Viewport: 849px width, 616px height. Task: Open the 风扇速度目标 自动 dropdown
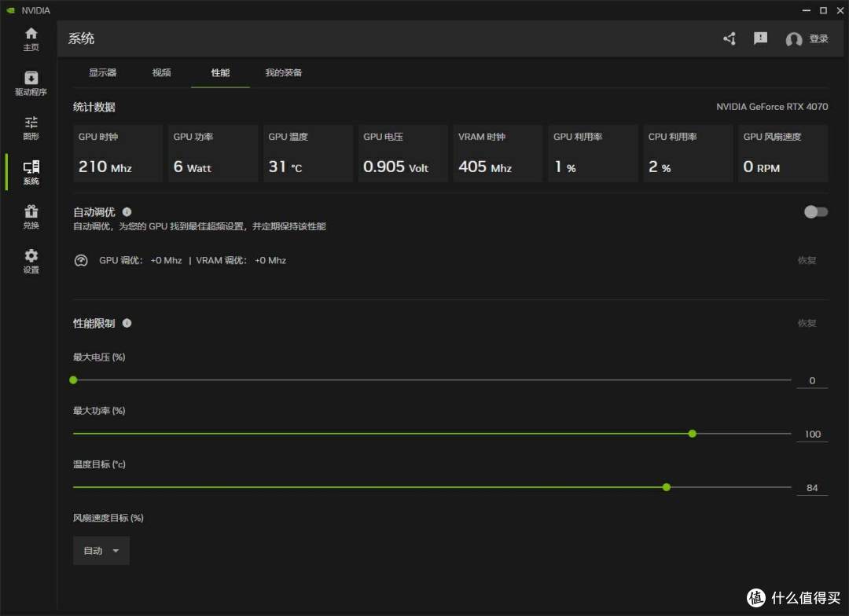[101, 551]
